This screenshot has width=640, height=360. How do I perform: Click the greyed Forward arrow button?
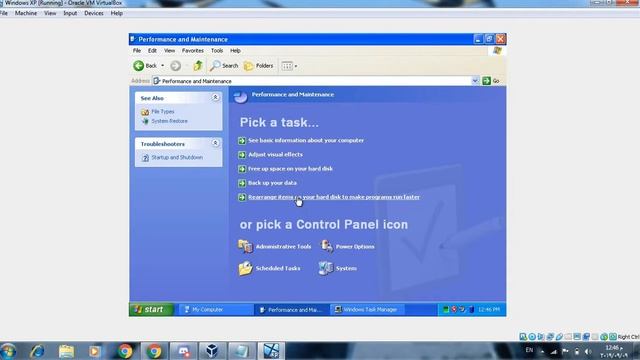(x=176, y=66)
